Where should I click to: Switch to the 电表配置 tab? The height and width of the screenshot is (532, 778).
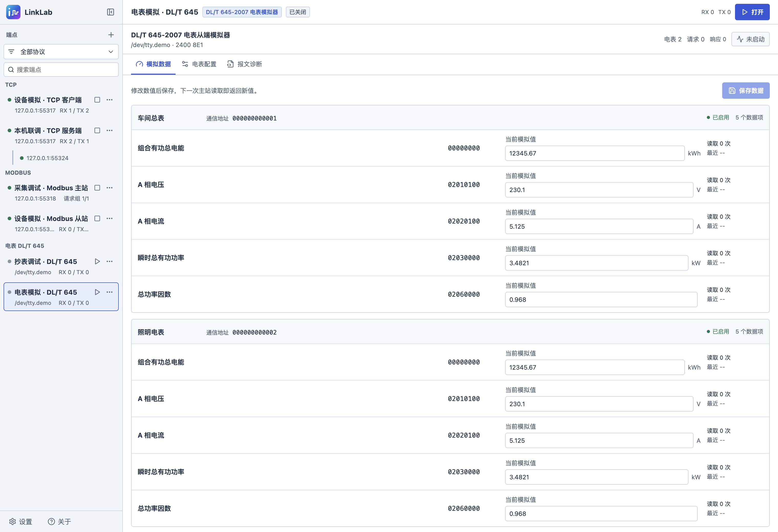(199, 64)
